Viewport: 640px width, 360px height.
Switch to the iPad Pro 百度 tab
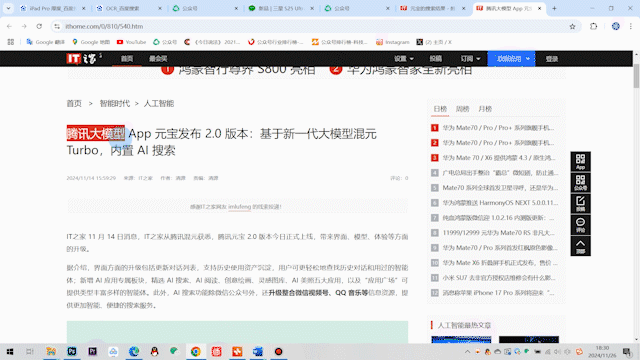tap(53, 8)
